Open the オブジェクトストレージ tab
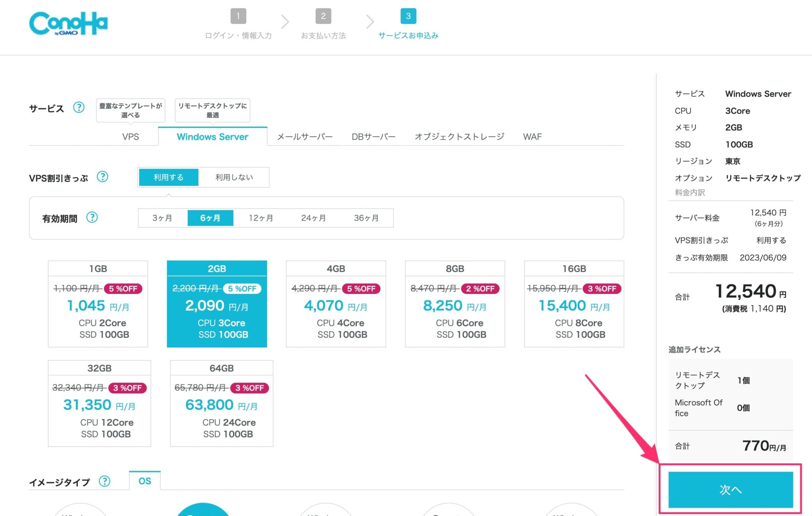Image resolution: width=812 pixels, height=516 pixels. (x=459, y=136)
